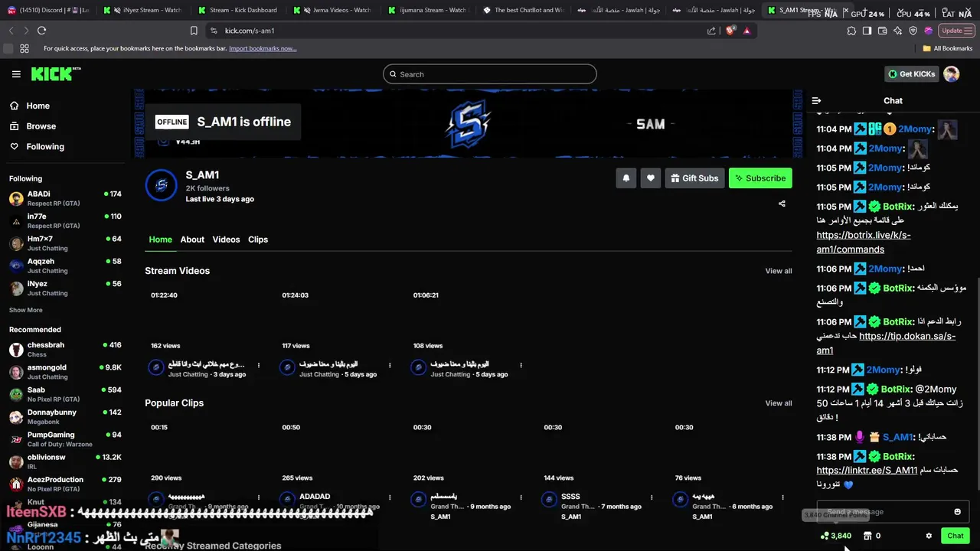Open options menu for ADADAD clip
This screenshot has height=551, width=980.
[390, 497]
